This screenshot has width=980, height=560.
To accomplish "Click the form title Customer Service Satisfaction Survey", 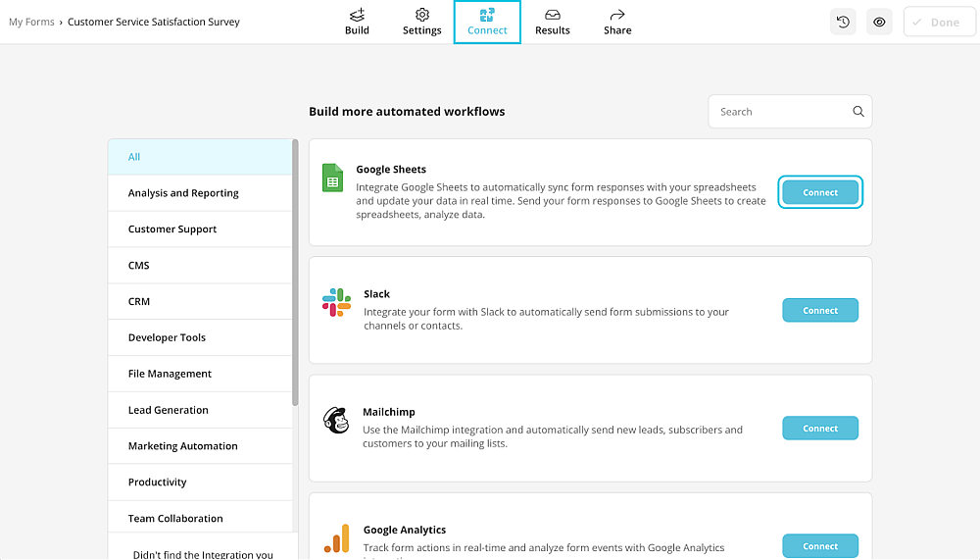I will [154, 22].
